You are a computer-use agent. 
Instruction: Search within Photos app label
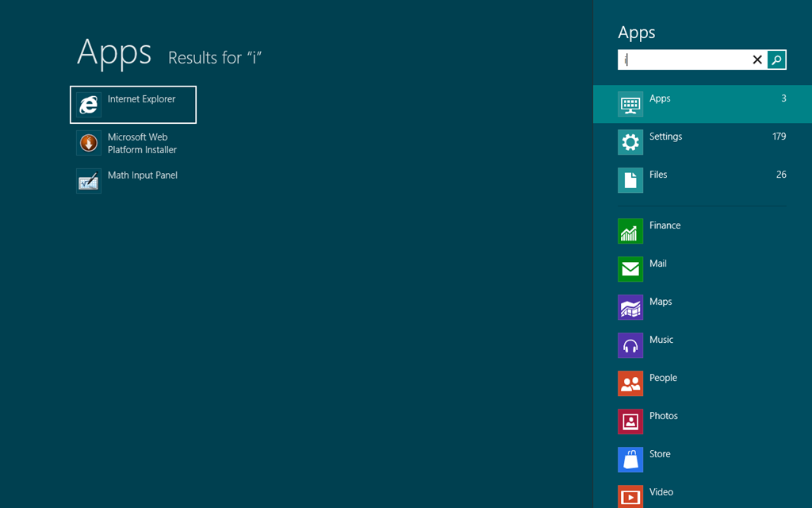664,416
